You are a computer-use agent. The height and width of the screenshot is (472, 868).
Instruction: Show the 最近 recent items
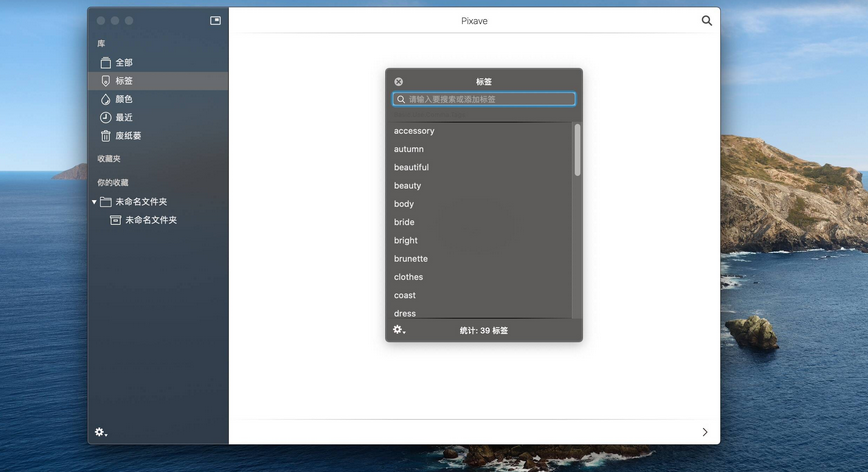click(123, 118)
